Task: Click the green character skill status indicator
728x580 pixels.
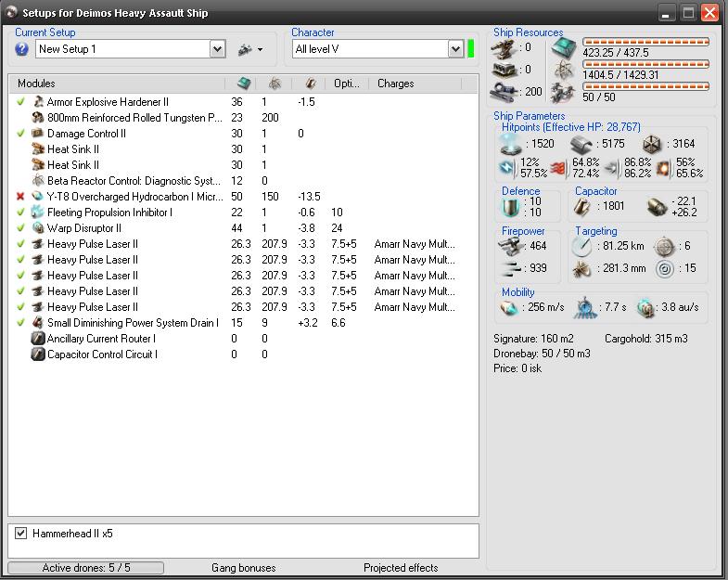Action: pos(471,49)
